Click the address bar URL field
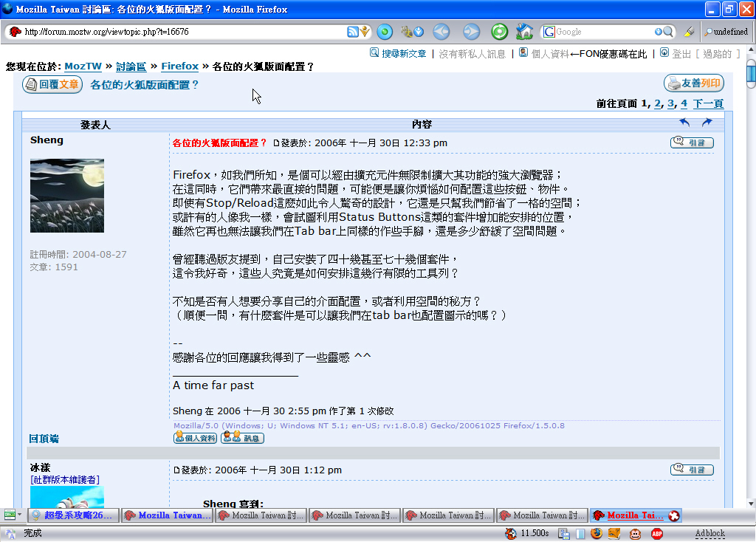The width and height of the screenshot is (756, 542). click(x=183, y=32)
